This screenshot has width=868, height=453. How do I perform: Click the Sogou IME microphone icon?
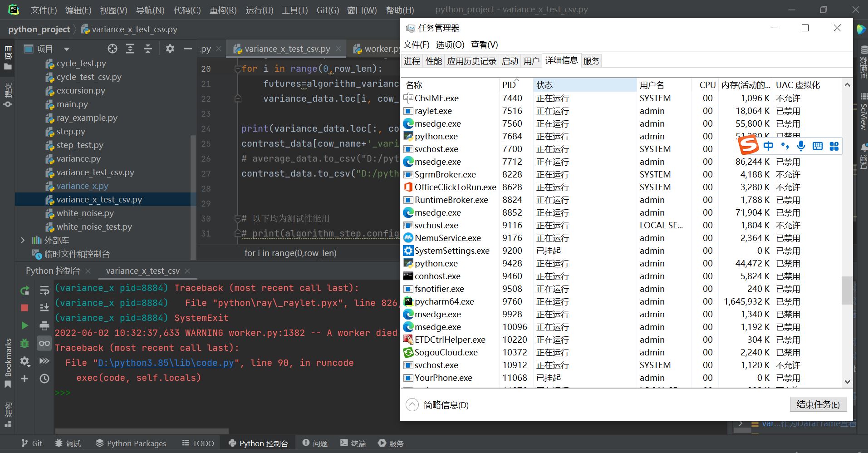point(801,146)
